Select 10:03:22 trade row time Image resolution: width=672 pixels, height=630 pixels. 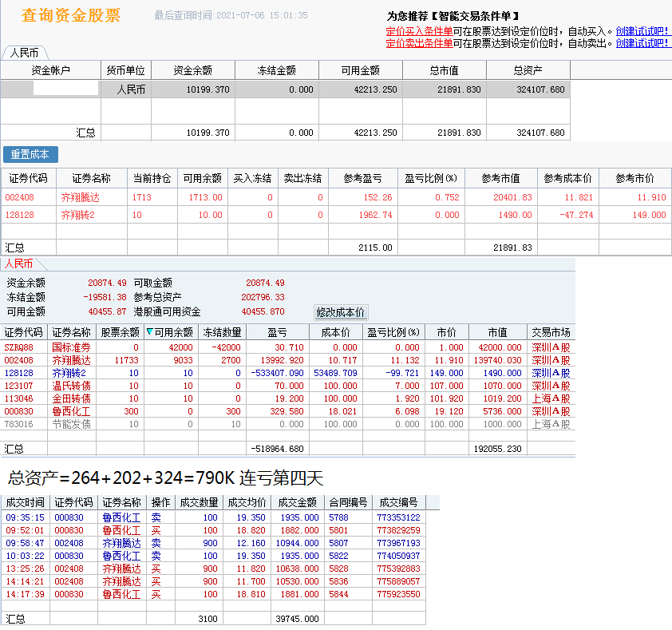click(26, 556)
